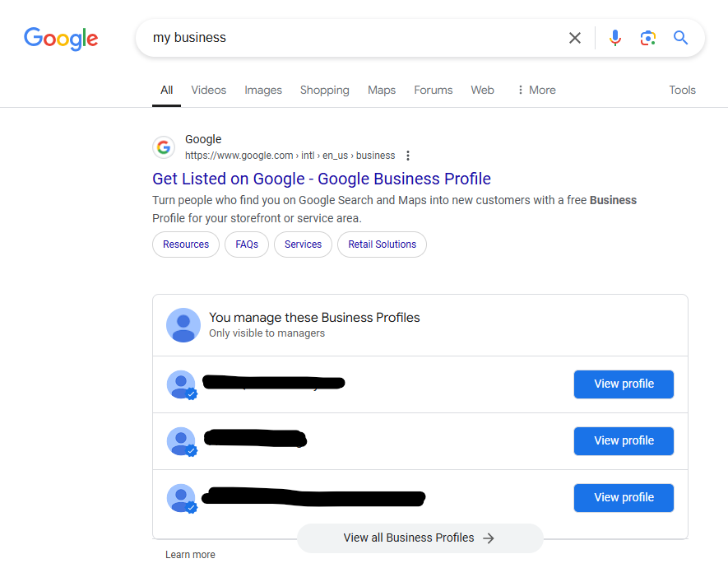Start voice search with microphone icon
This screenshot has width=728, height=582.
(614, 38)
